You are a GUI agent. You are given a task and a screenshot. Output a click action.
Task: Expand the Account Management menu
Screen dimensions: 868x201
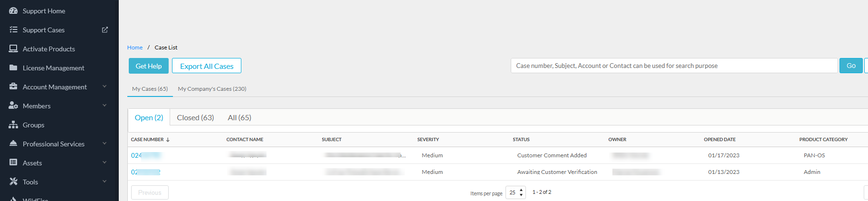pos(105,86)
